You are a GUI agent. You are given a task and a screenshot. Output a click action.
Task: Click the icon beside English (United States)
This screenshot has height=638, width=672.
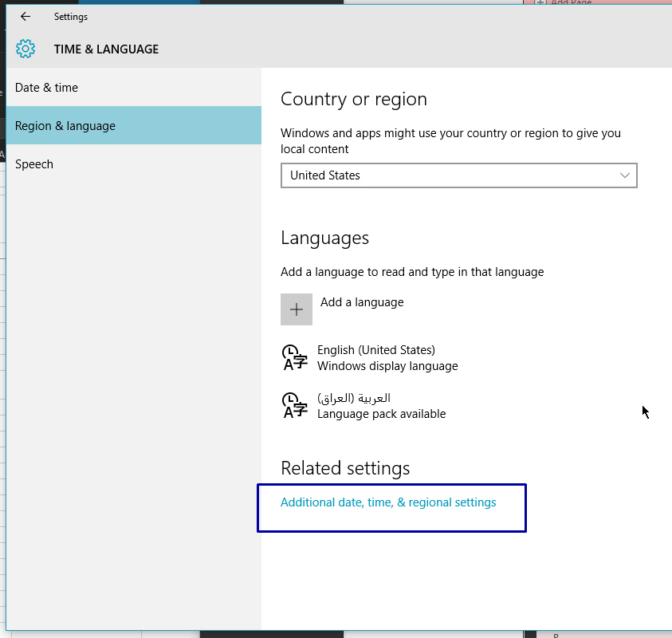295,357
